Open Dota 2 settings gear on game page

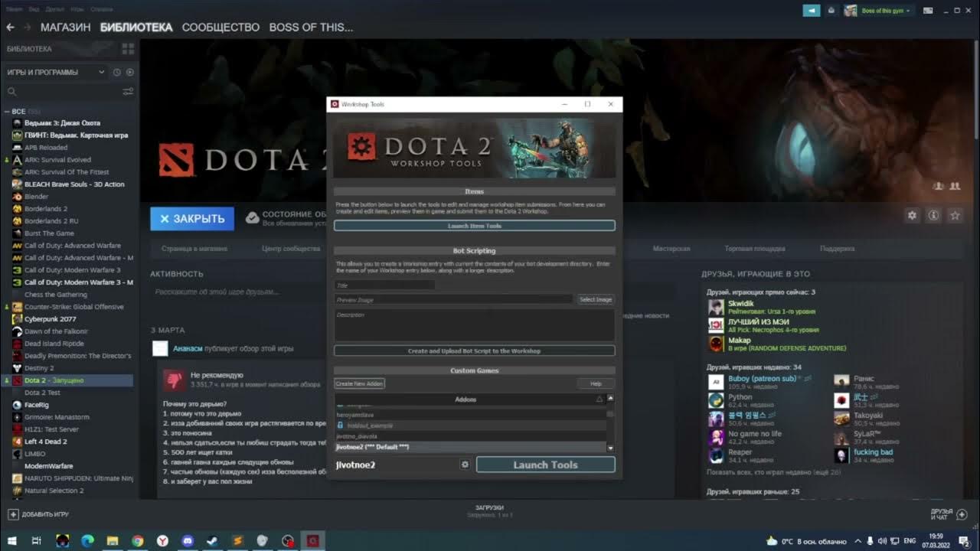coord(912,216)
